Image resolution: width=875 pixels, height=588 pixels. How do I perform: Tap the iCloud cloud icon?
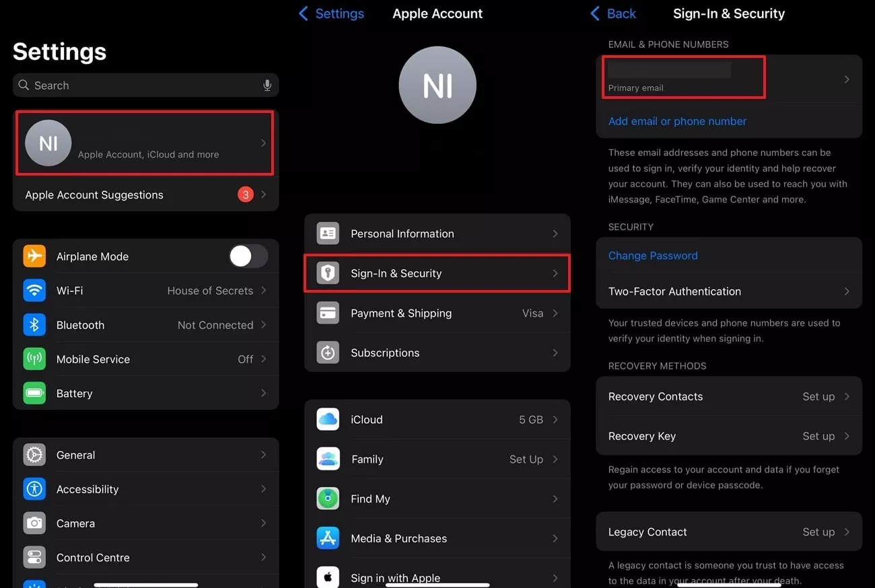[328, 419]
